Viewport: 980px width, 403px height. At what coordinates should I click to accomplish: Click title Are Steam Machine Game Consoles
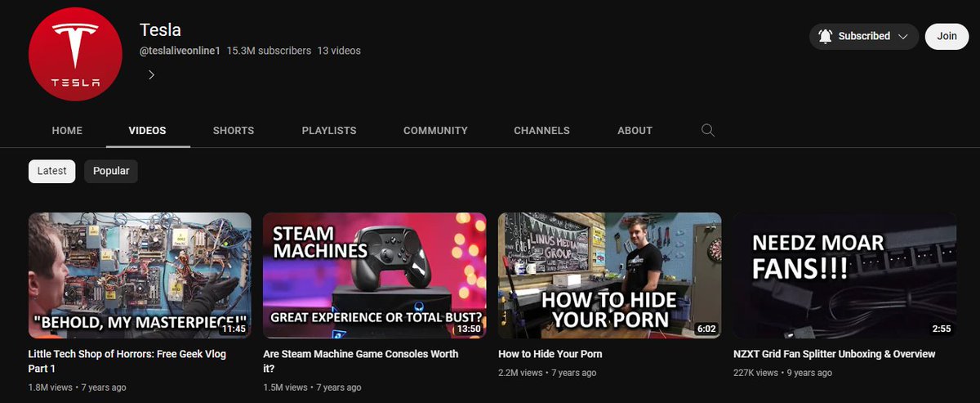361,361
